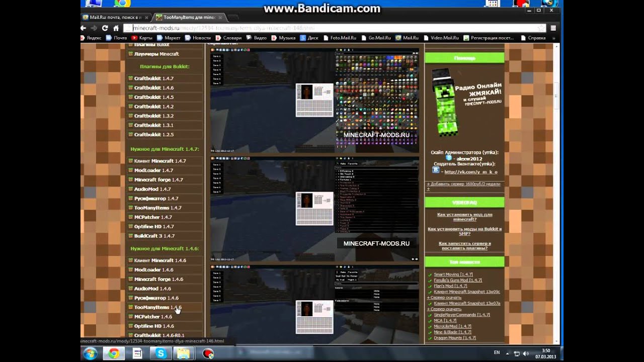Open the Новости bookmark
Screen dimensions: 644x362
[198, 38]
